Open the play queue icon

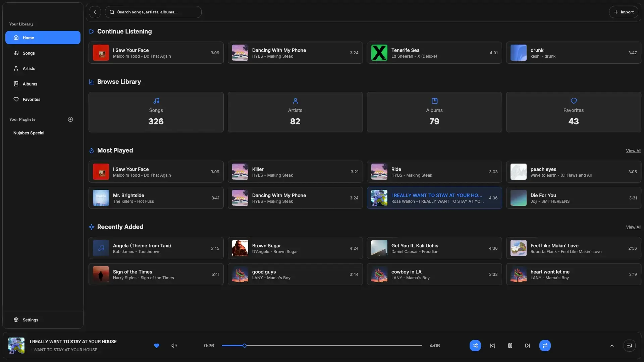coord(630,346)
